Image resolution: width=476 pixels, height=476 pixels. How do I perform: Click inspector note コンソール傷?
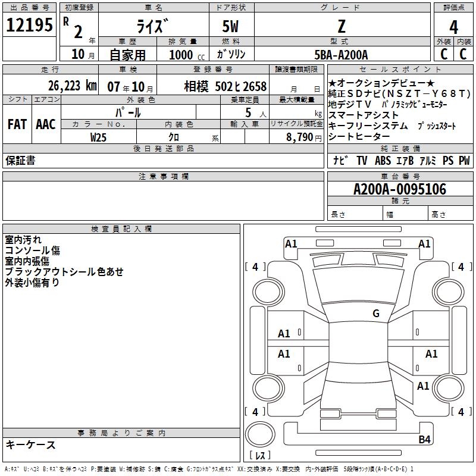tap(33, 250)
